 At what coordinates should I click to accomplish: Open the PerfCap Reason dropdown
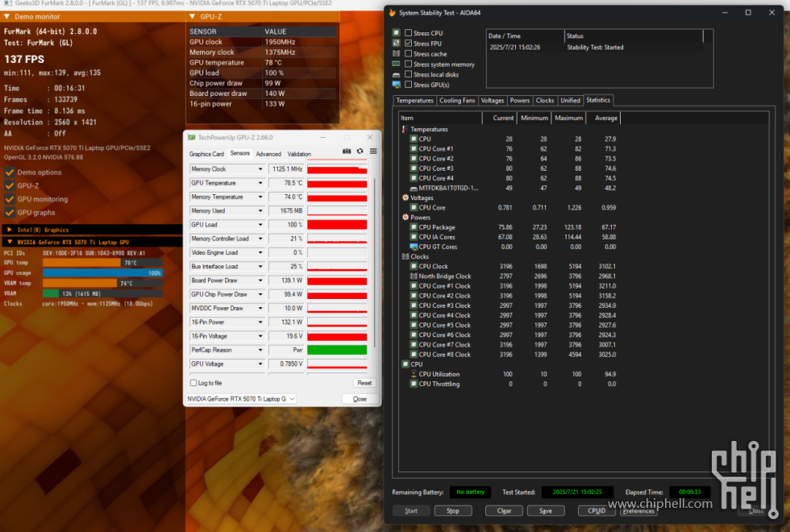[x=260, y=350]
